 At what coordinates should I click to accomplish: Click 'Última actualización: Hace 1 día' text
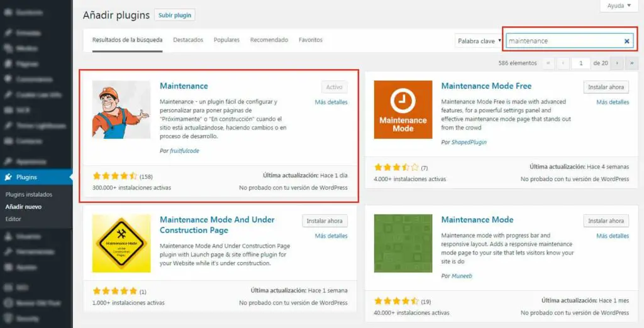pos(305,175)
